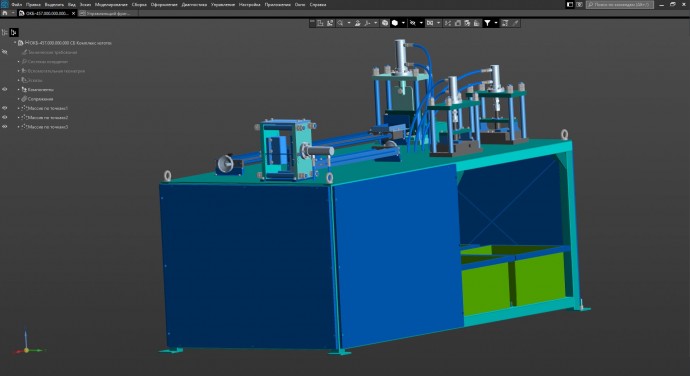Open the Файл menu

pyautogui.click(x=16, y=4)
